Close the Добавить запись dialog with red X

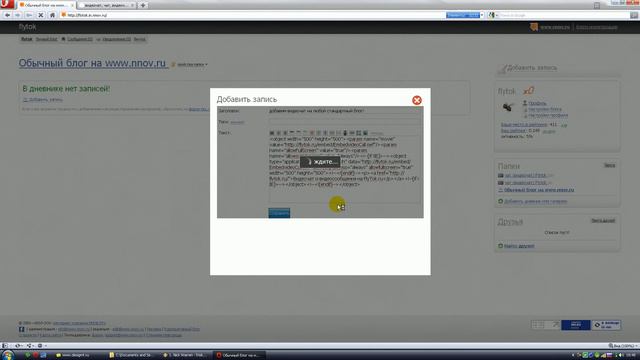pos(416,100)
